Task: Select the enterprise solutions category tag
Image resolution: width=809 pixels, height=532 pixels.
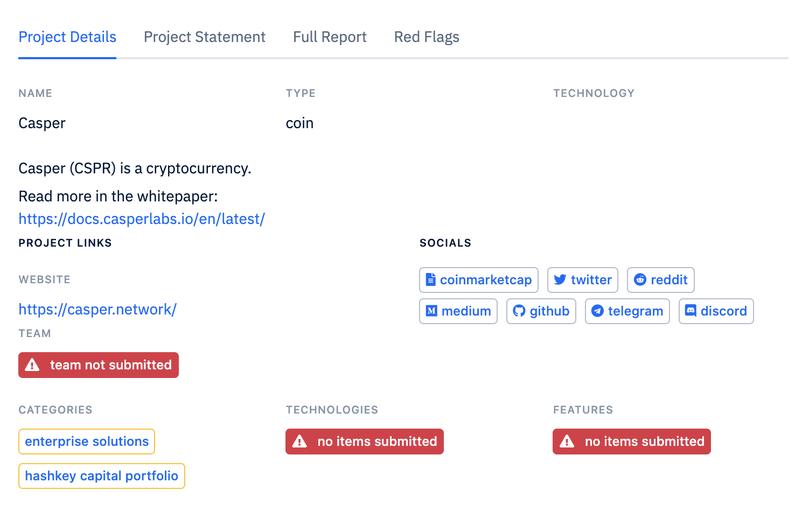Action: coord(87,442)
